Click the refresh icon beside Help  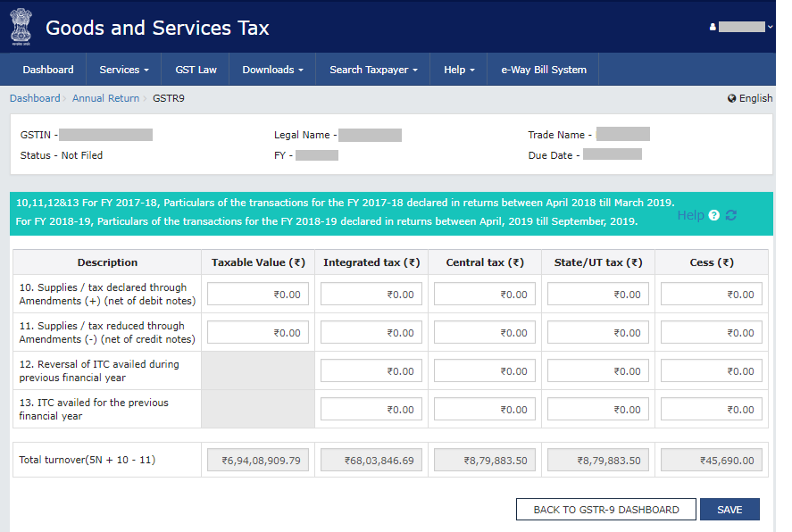731,215
